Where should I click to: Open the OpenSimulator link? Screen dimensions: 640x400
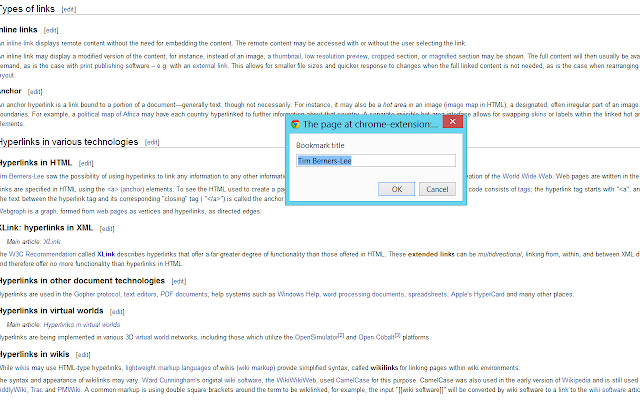(316, 338)
